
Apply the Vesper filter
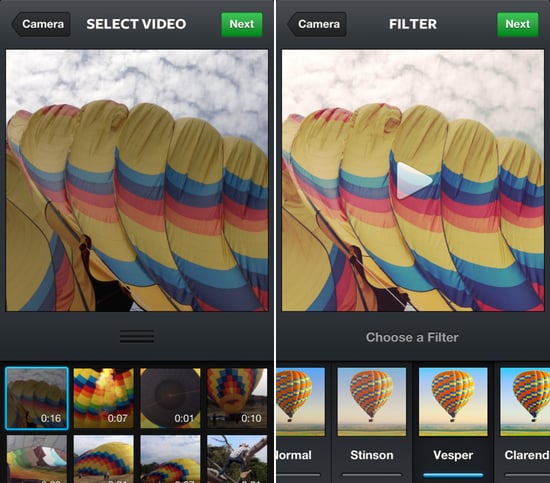click(x=453, y=402)
